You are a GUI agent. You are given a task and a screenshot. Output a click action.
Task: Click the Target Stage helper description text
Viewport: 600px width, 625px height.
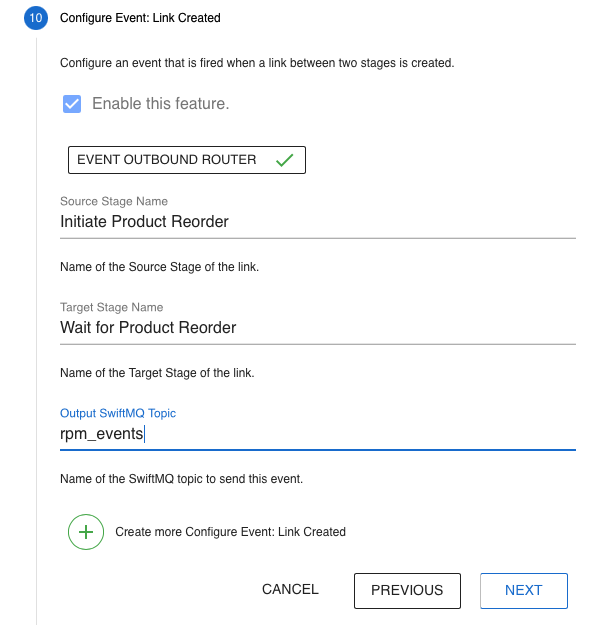pyautogui.click(x=157, y=373)
